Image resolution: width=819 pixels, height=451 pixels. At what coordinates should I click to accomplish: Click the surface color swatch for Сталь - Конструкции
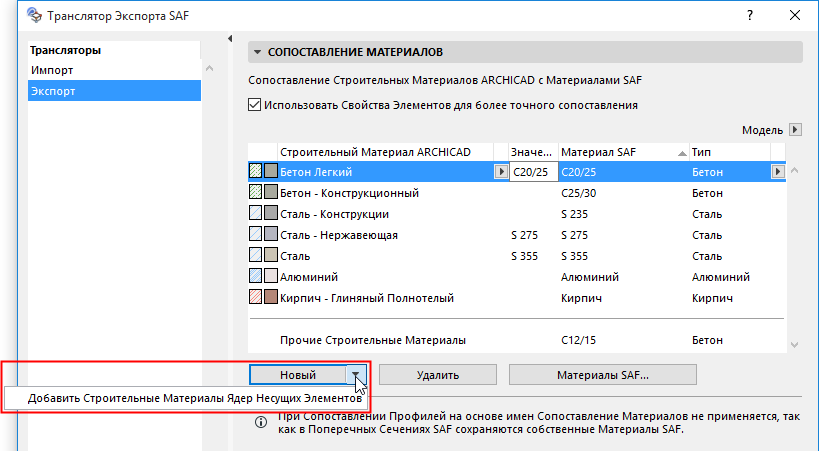(271, 213)
